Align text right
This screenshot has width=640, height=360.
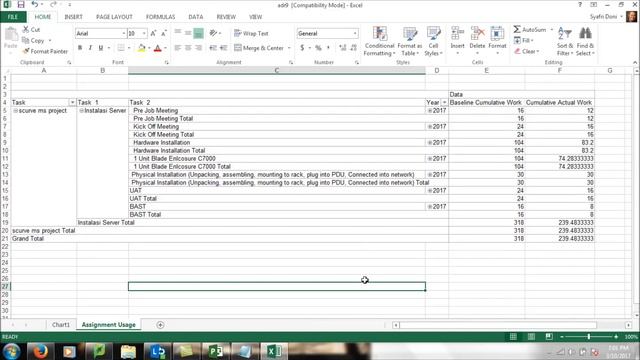198,48
